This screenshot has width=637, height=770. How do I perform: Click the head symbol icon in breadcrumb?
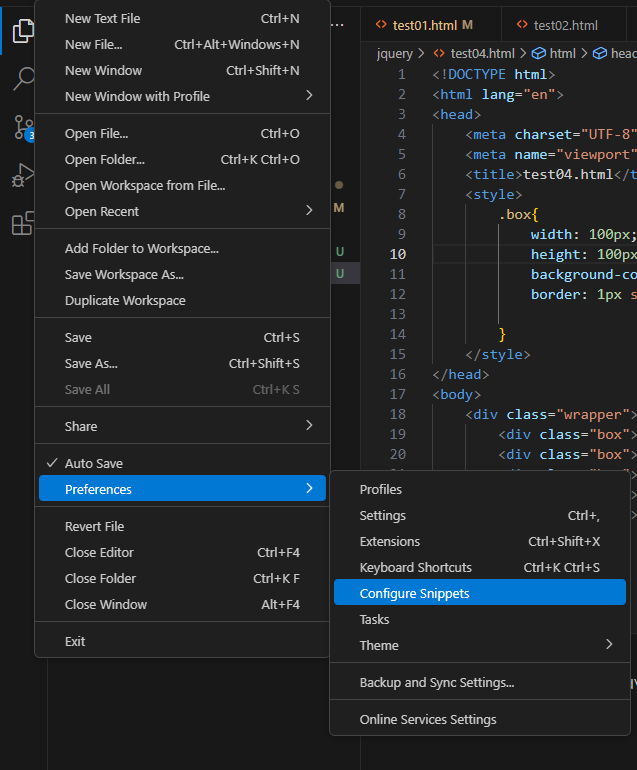[x=600, y=54]
